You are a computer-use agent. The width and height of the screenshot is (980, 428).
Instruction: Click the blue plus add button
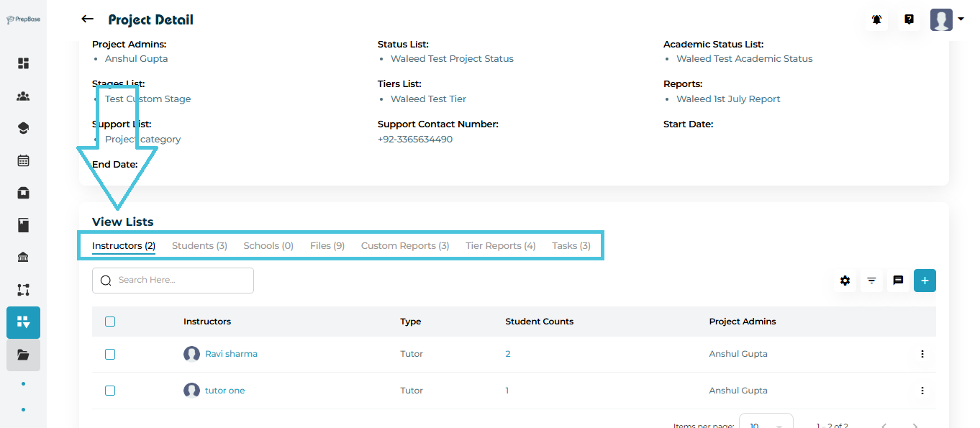(x=925, y=281)
